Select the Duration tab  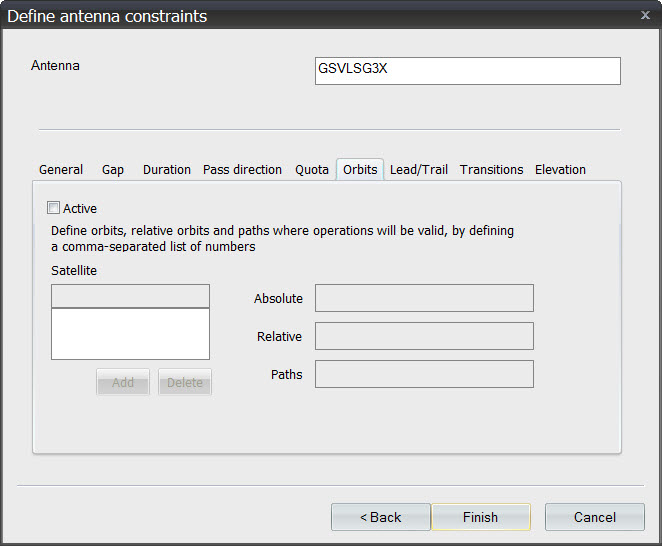(167, 170)
